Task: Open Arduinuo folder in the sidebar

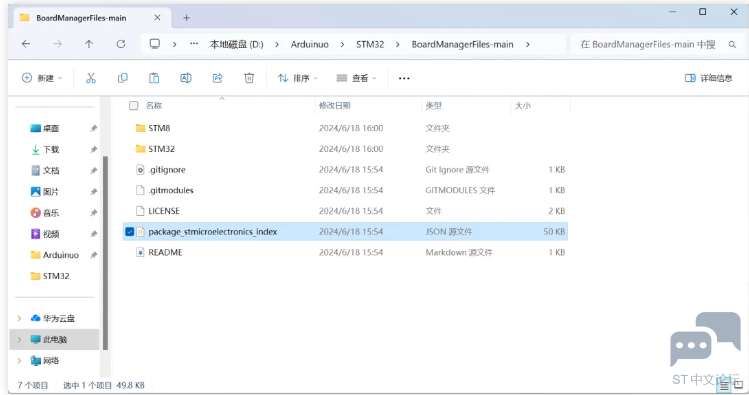Action: click(54, 255)
